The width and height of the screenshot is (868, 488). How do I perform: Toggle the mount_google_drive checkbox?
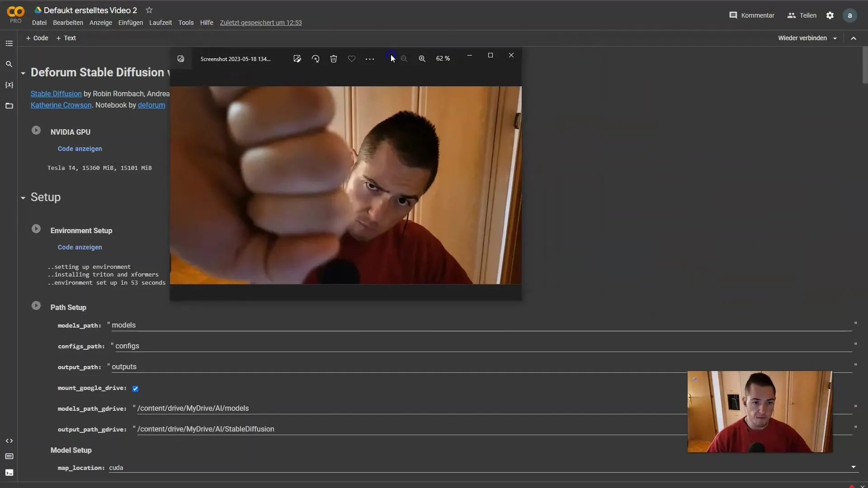tap(134, 389)
